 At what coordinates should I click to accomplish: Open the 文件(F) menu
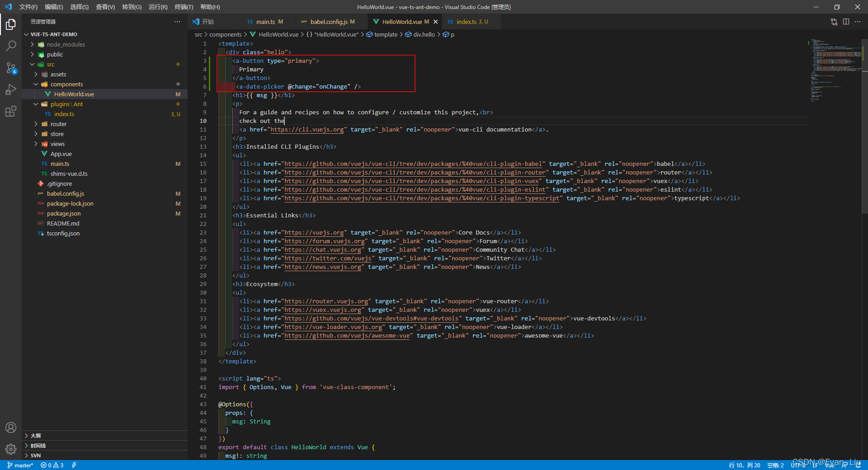click(28, 7)
